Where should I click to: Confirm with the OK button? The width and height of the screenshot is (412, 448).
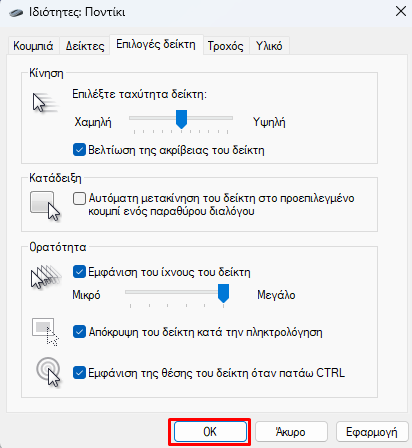click(210, 432)
